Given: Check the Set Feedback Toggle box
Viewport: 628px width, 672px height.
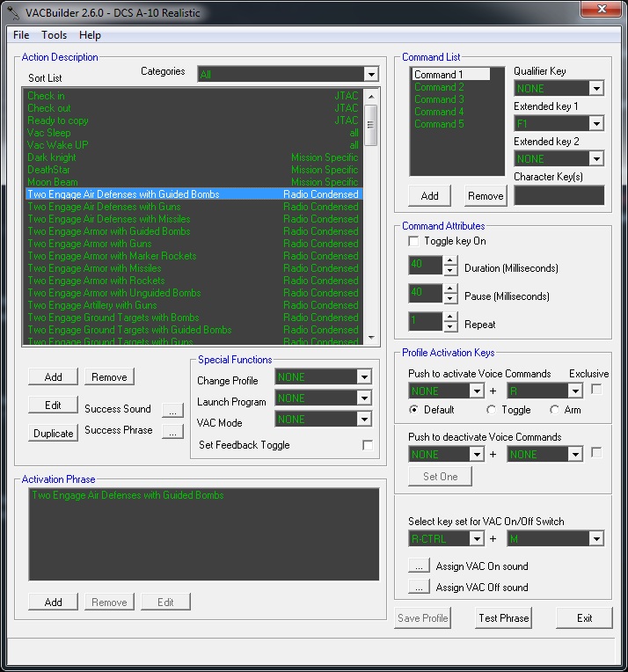Looking at the screenshot, I should 368,445.
